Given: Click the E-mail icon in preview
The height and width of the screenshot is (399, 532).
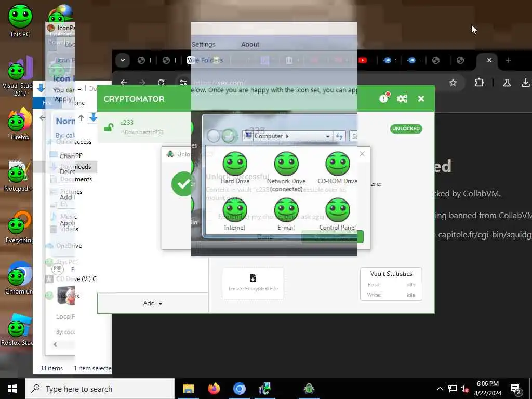Looking at the screenshot, I should 286,215.
